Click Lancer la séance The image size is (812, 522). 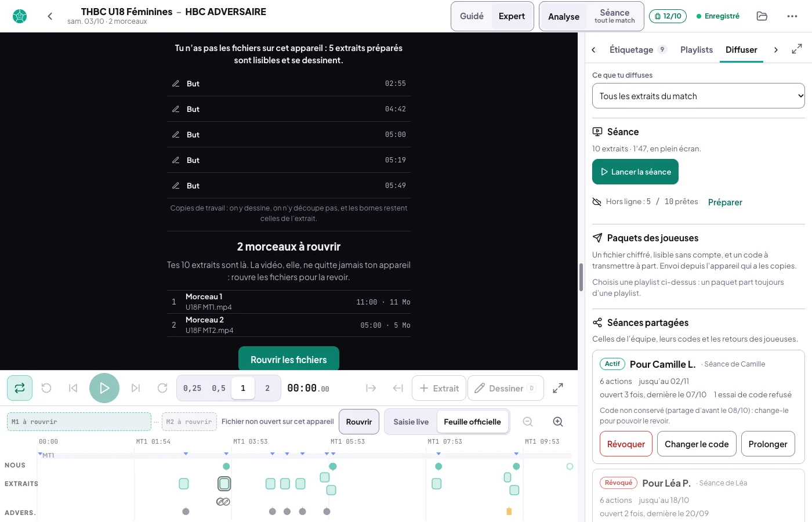635,172
